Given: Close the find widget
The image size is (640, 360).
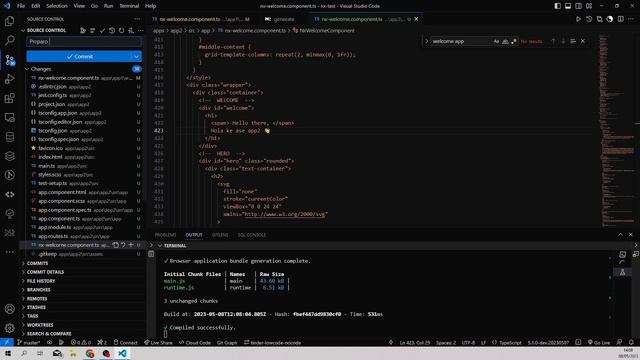Looking at the screenshot, I should pyautogui.click(x=582, y=41).
